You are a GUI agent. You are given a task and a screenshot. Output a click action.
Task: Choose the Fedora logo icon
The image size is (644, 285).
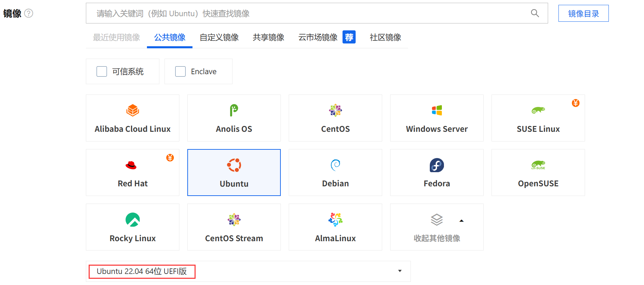[x=437, y=165]
